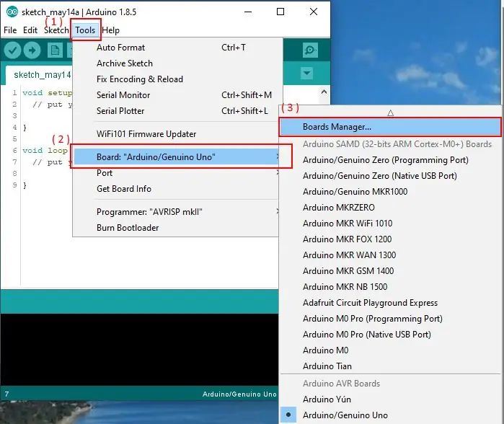
Task: Minimize the Arduino window
Action: tap(248, 12)
